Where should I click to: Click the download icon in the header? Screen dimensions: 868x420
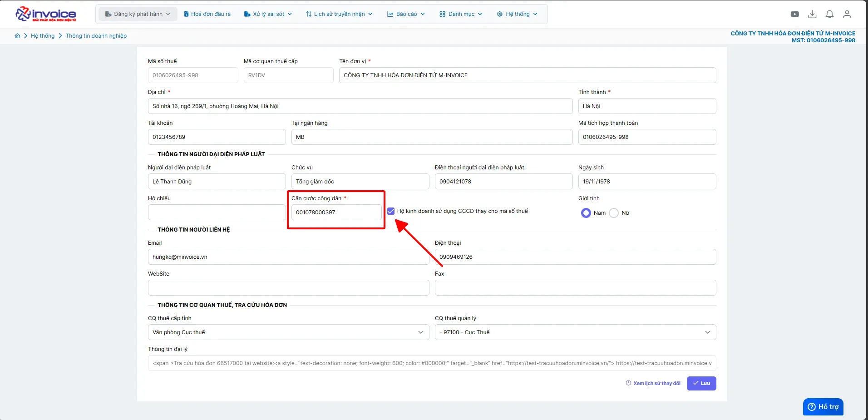812,14
